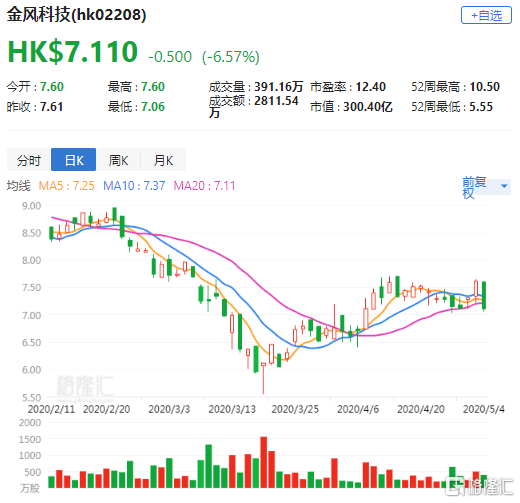The height and width of the screenshot is (503, 520).
Task: Click date label 2020/5/4 on axis
Action: [484, 409]
